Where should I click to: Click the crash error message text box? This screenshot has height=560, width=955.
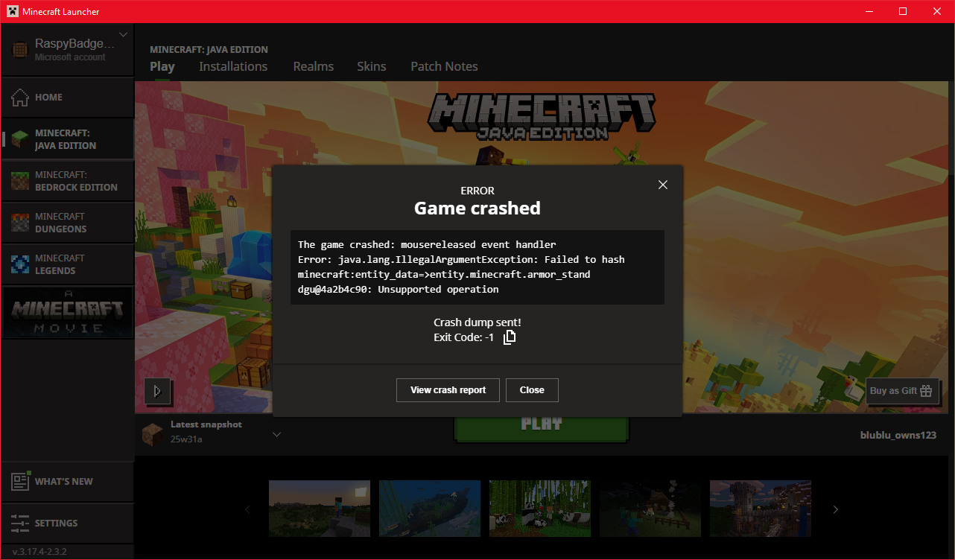point(477,267)
